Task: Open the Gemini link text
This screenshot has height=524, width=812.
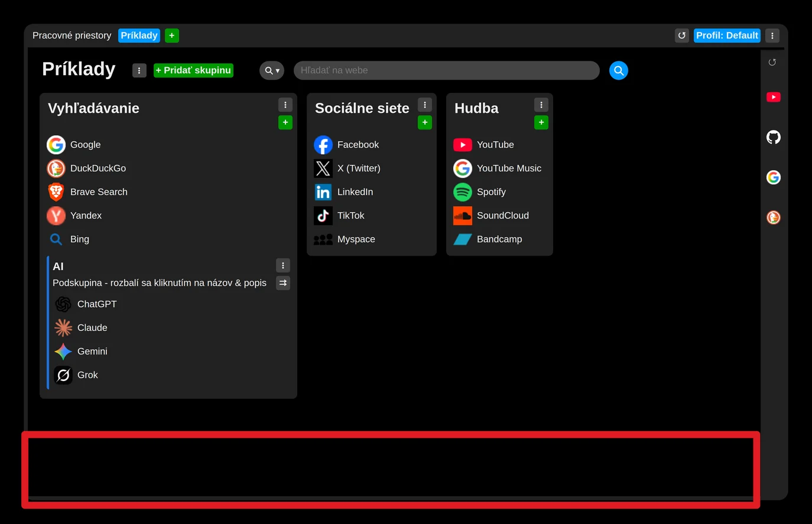Action: point(92,351)
